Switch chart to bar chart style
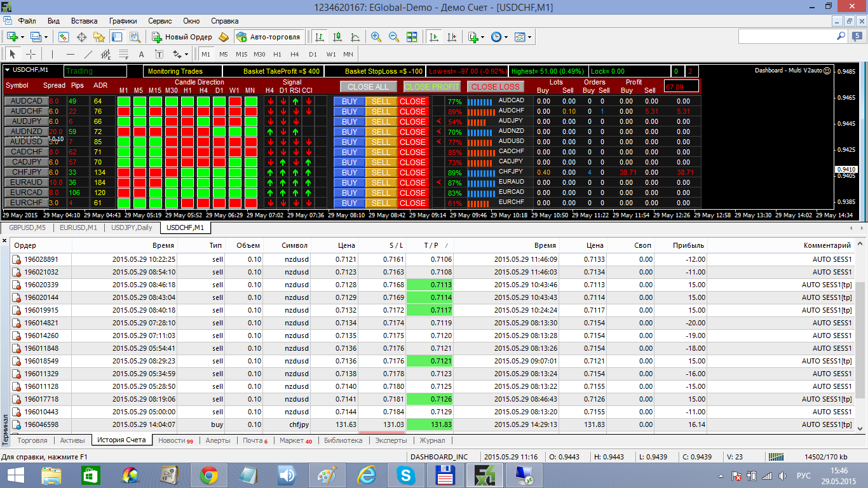The height and width of the screenshot is (488, 868). 320,37
